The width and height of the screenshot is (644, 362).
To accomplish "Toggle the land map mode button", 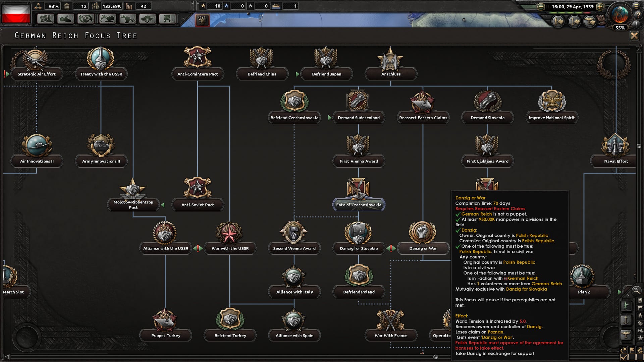I will click(x=626, y=306).
